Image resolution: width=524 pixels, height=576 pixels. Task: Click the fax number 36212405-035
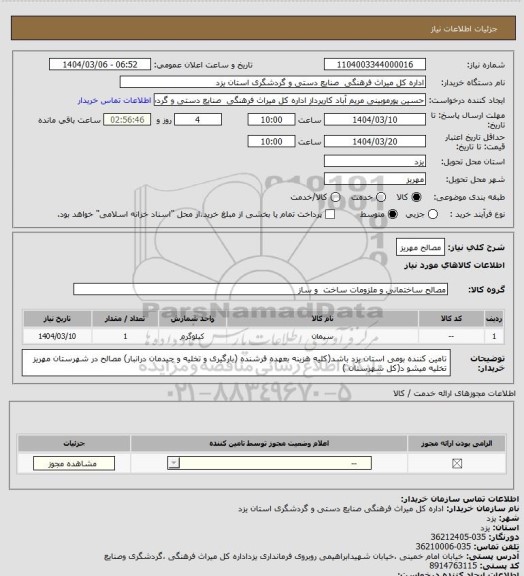click(x=458, y=537)
